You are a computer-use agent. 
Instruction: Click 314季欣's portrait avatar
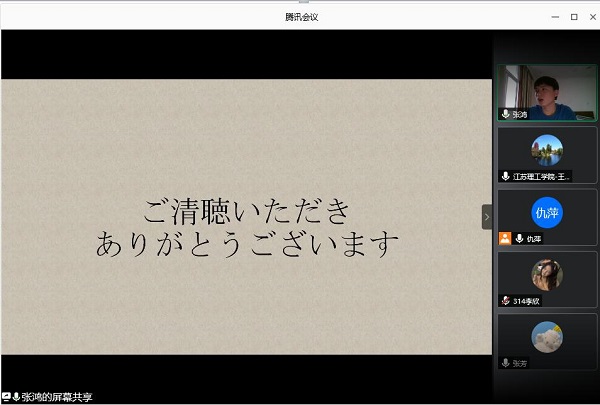tap(547, 275)
